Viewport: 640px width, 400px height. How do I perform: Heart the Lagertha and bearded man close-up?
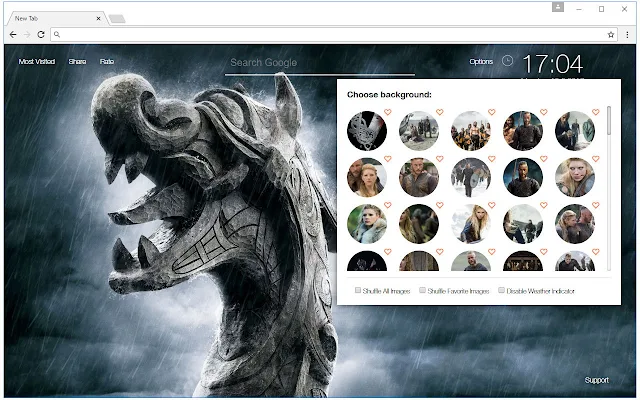(387, 158)
